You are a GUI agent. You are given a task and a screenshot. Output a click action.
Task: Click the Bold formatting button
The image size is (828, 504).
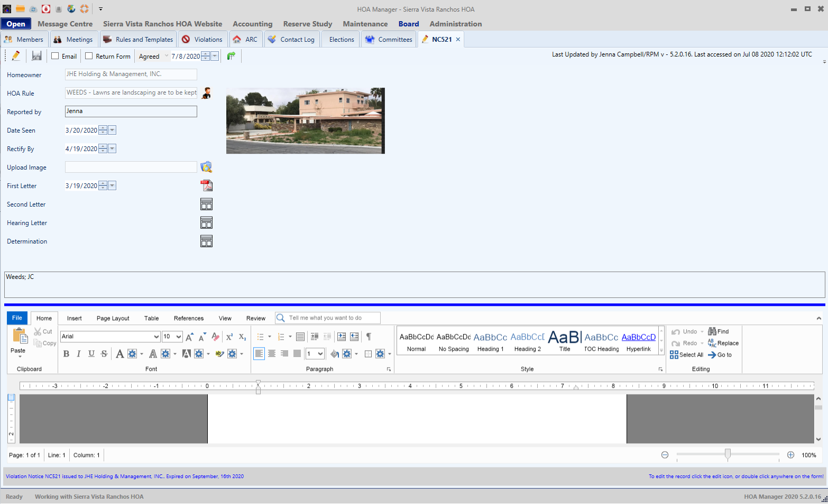click(x=66, y=354)
